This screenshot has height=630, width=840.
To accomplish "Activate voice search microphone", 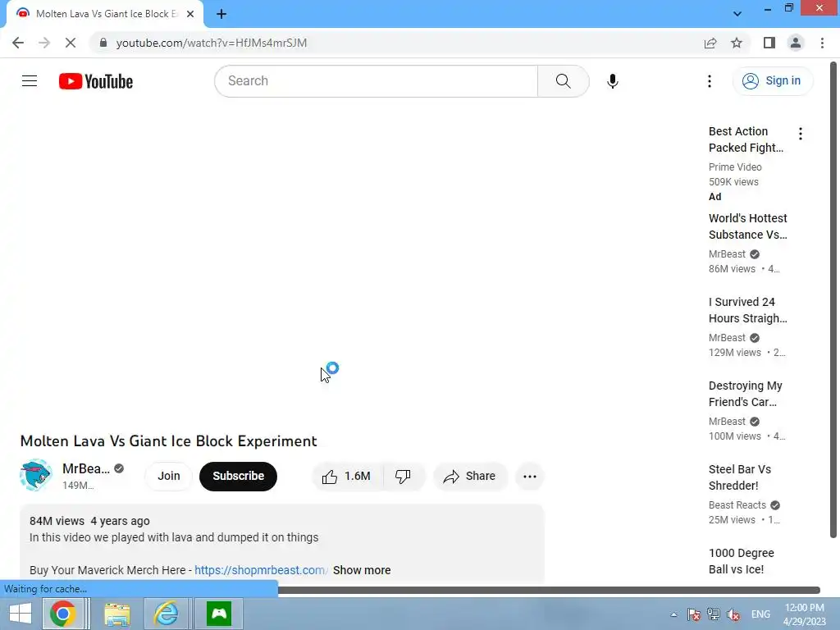I will (x=612, y=81).
